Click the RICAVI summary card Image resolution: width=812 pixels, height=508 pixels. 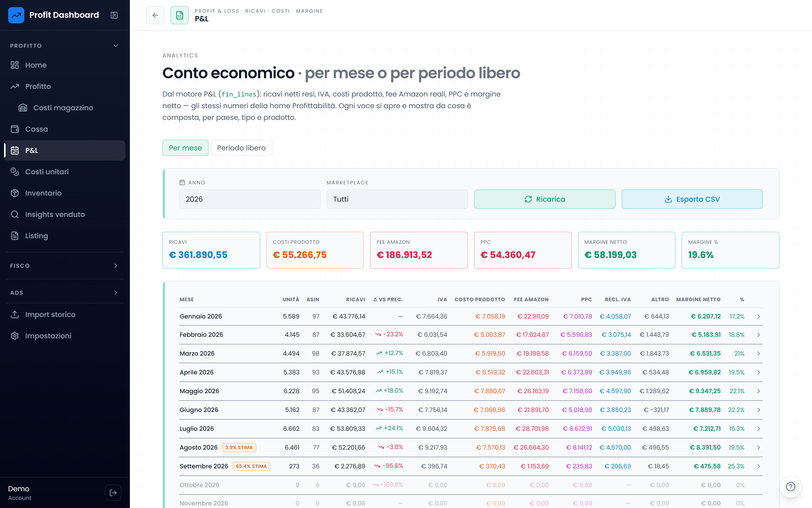[x=211, y=250]
